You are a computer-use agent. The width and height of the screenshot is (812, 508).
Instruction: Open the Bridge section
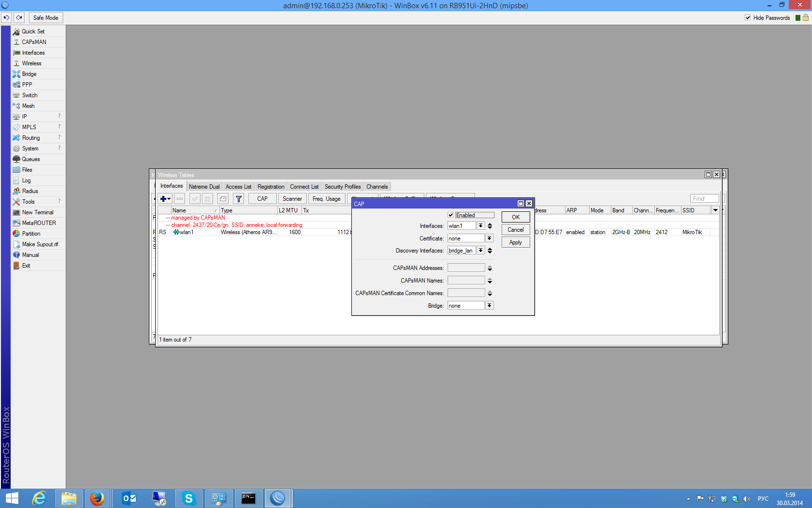(29, 74)
